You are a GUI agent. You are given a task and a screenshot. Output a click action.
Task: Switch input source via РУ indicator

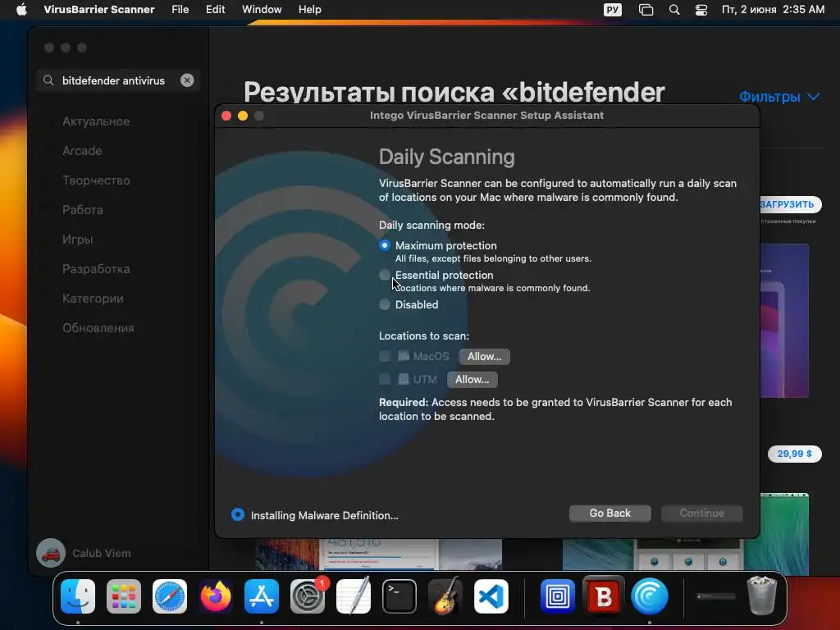pos(613,10)
